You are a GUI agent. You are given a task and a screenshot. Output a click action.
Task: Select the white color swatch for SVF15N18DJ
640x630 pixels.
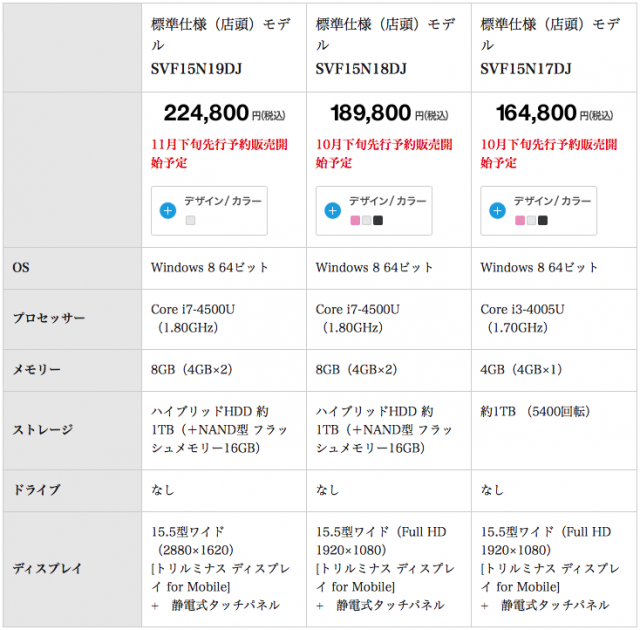367,221
